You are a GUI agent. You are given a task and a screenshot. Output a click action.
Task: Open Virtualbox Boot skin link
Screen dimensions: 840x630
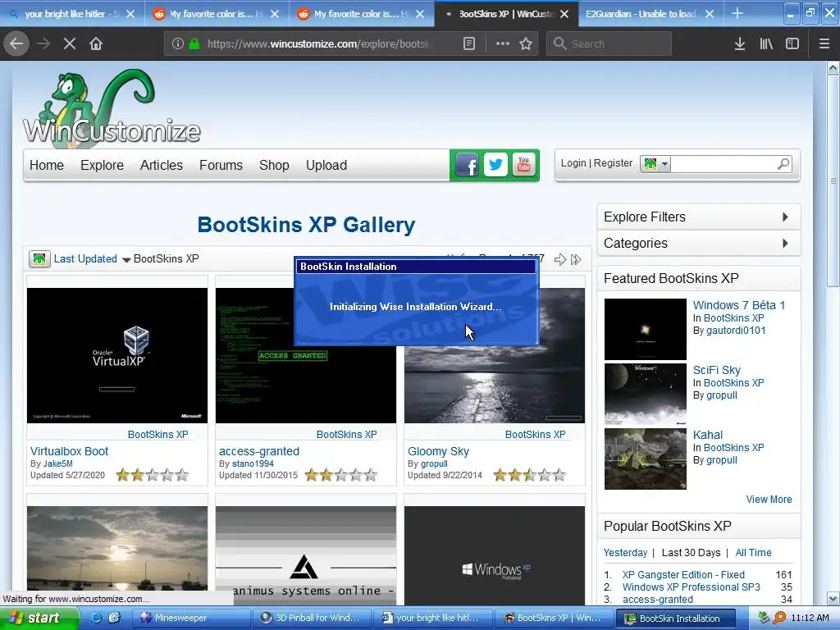pos(69,451)
